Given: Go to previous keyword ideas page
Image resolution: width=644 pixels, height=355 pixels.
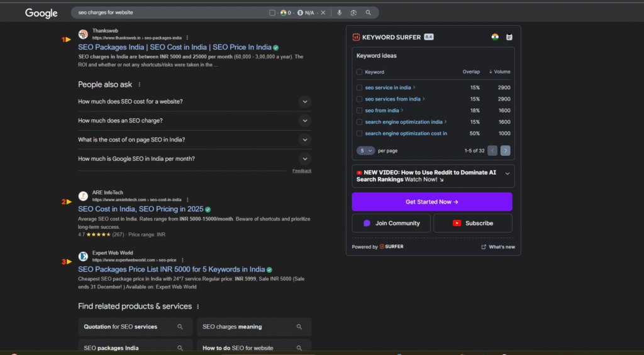Looking at the screenshot, I should tap(492, 151).
